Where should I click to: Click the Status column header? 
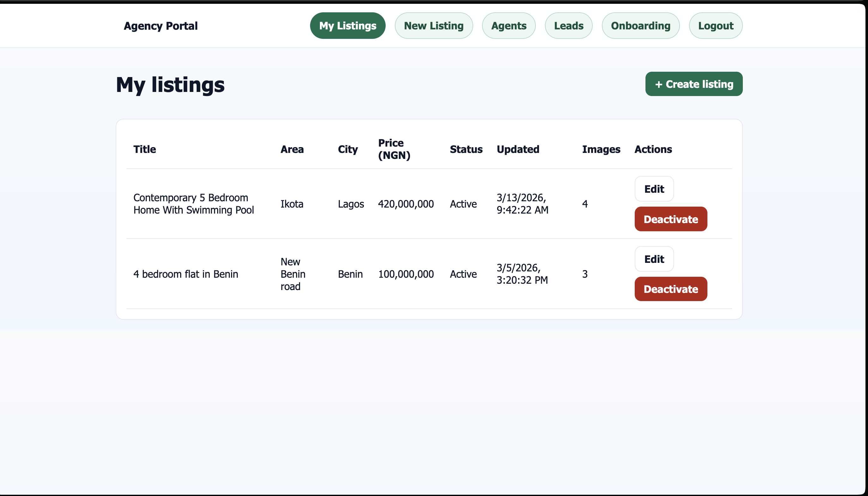(466, 149)
